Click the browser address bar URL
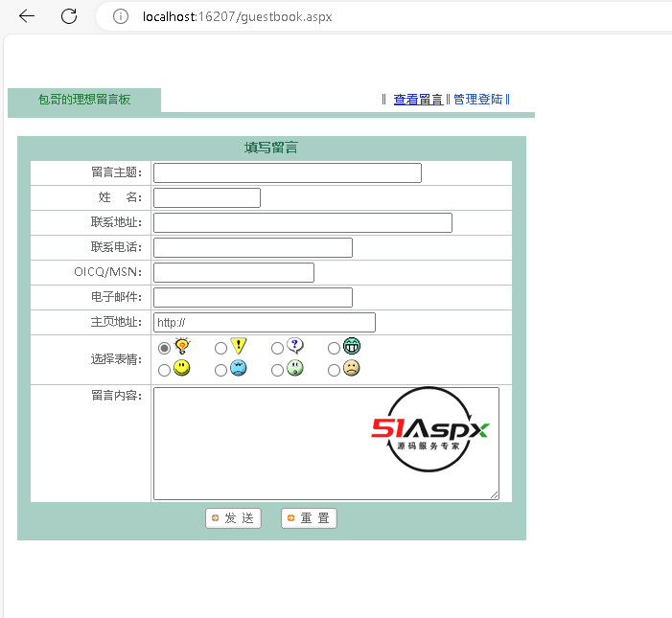 (x=237, y=16)
